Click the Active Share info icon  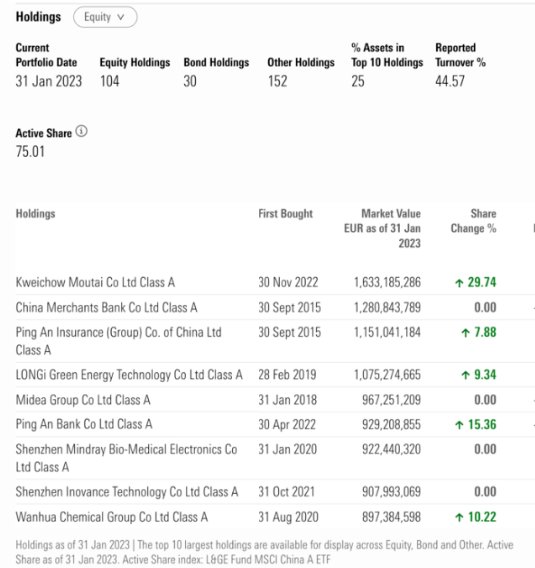tap(81, 131)
